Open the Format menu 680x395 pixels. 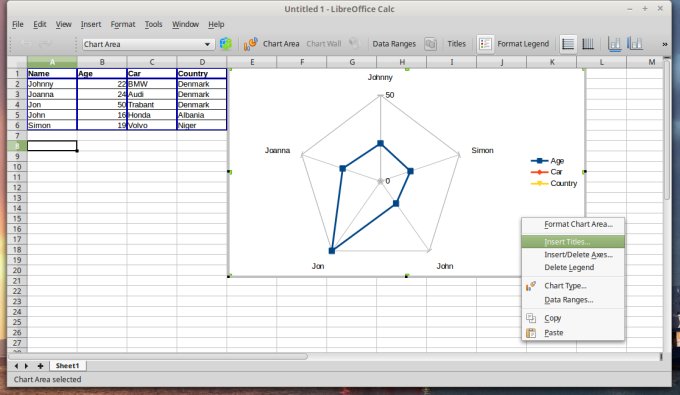123,24
